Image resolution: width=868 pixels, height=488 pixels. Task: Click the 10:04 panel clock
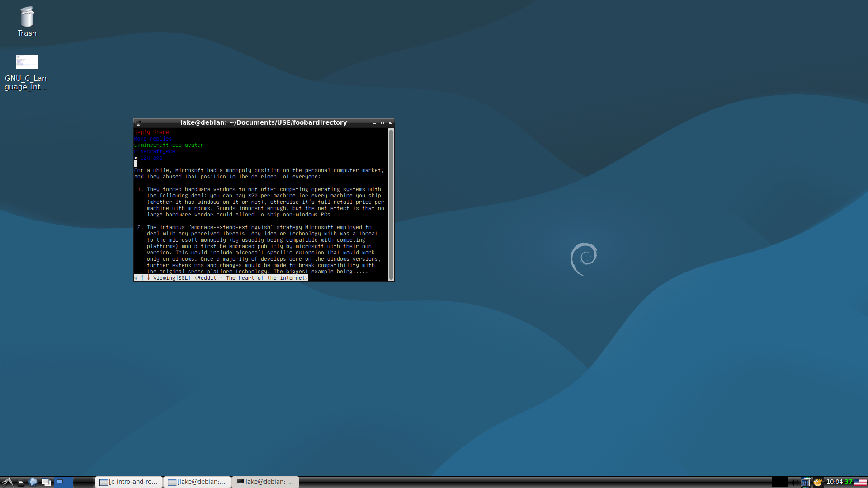tap(835, 482)
